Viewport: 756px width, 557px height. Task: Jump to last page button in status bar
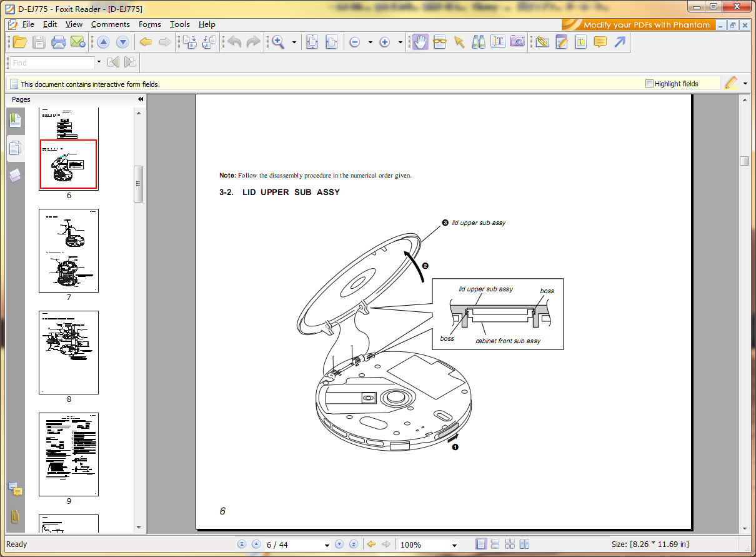[353, 544]
